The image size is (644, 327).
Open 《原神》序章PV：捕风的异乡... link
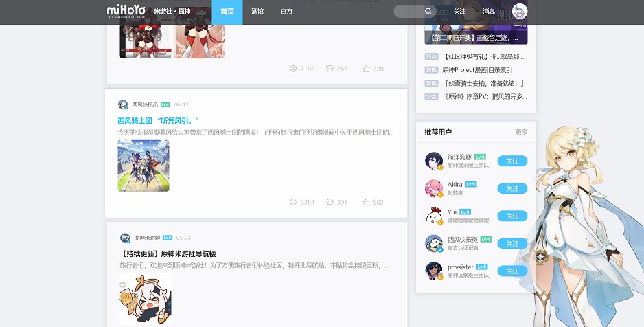pos(485,97)
